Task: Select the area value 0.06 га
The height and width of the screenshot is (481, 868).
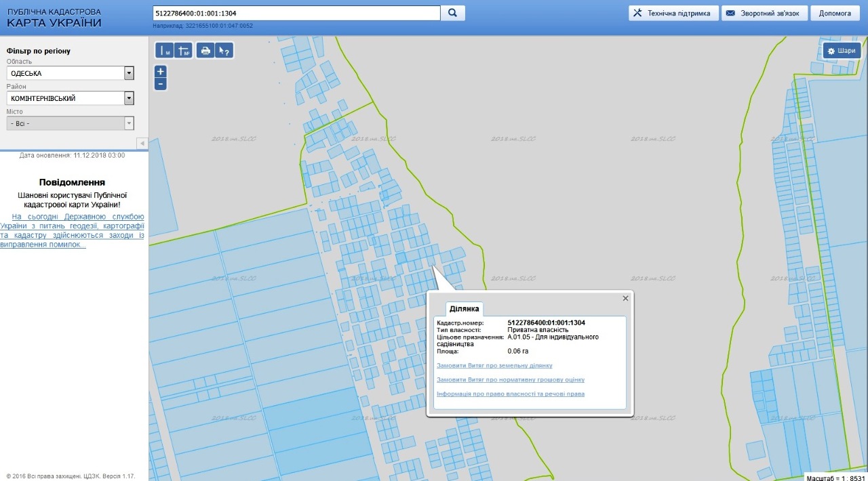Action: tap(517, 351)
